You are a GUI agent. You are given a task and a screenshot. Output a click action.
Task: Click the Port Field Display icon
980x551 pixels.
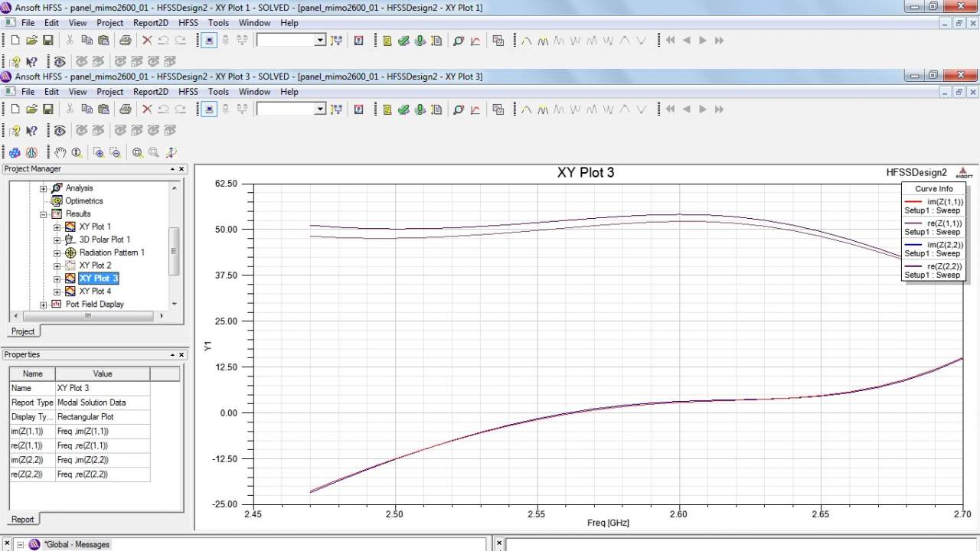[x=57, y=305]
